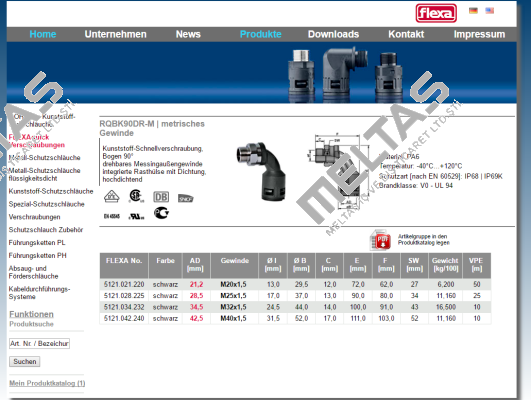531x400 pixels.
Task: Click the Gewicht column header
Action: [446, 265]
